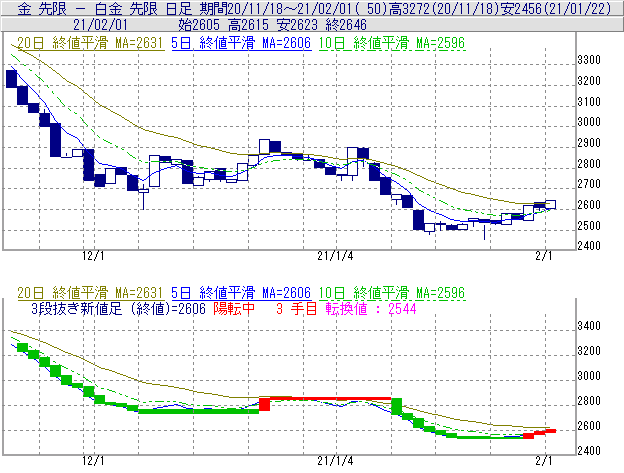Click the red new-price block near 2800 in lower chart

tap(265, 404)
